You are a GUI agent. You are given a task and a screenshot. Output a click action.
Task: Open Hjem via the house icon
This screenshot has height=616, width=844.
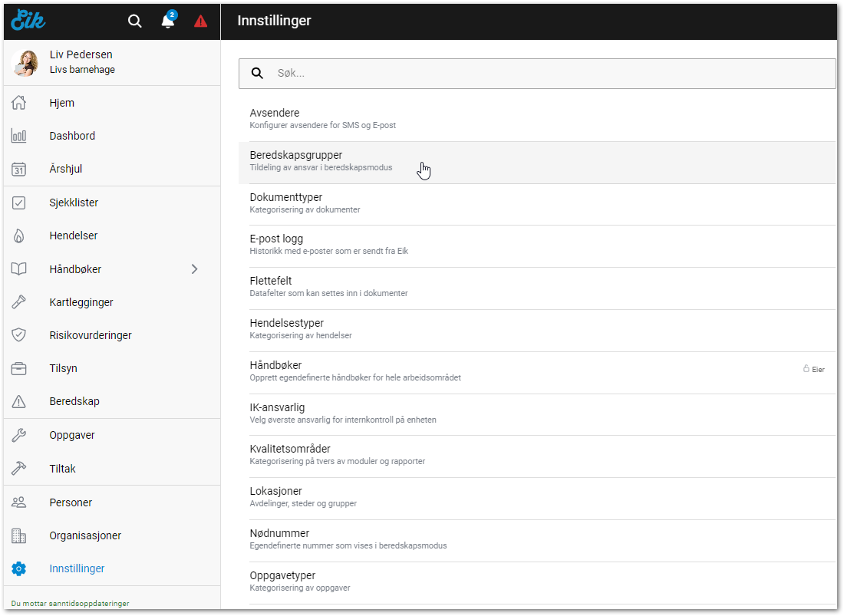pyautogui.click(x=19, y=103)
